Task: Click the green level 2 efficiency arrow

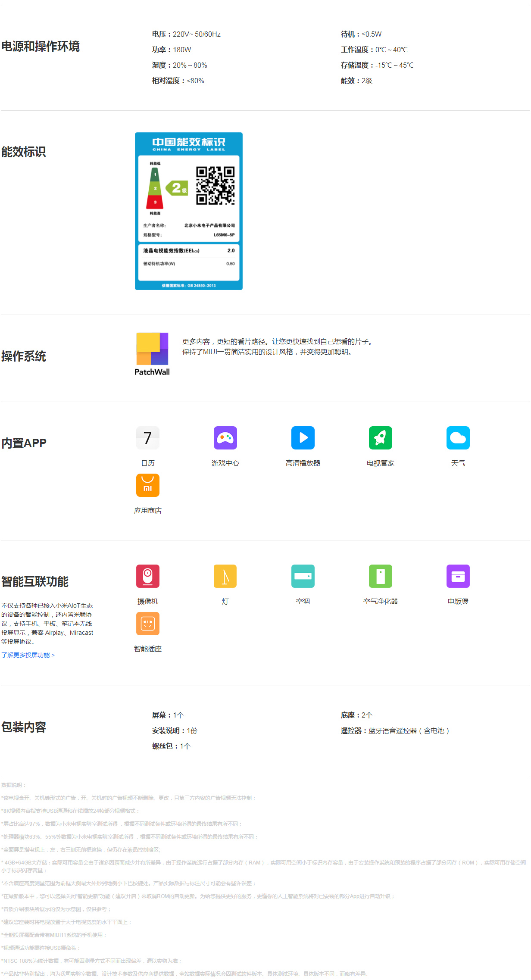Action: click(x=178, y=188)
